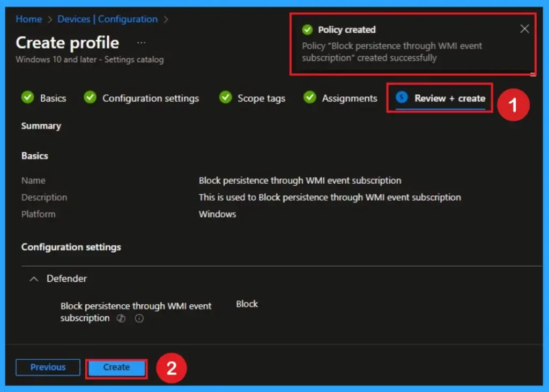Dismiss the Policy created notification
Screen dimensions: 549x392
pos(524,29)
